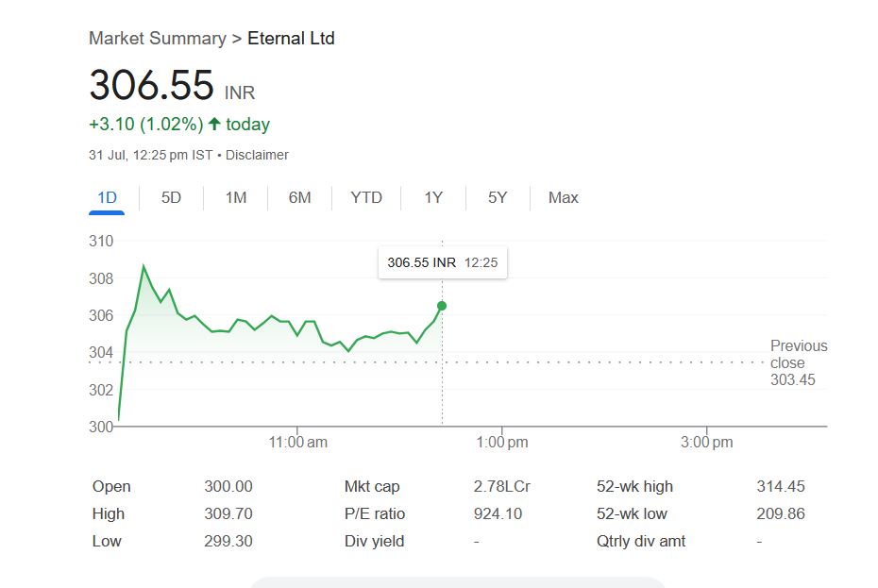Click the P/E ratio value 924.10
878x588 pixels.
coord(498,513)
